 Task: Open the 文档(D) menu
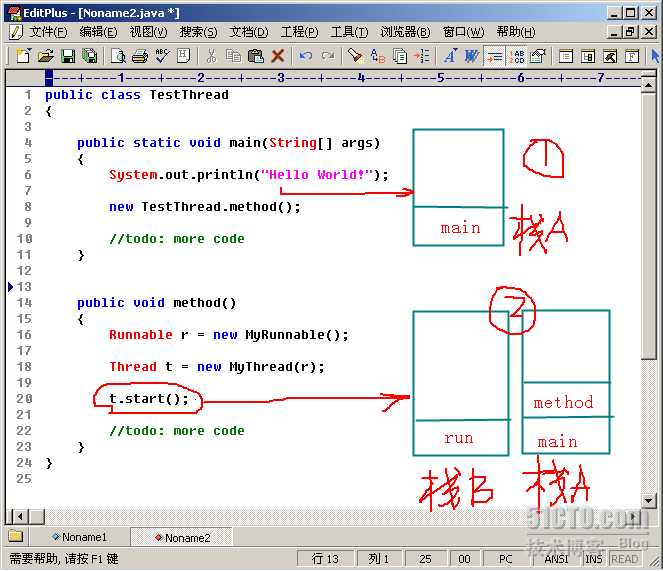[x=249, y=32]
